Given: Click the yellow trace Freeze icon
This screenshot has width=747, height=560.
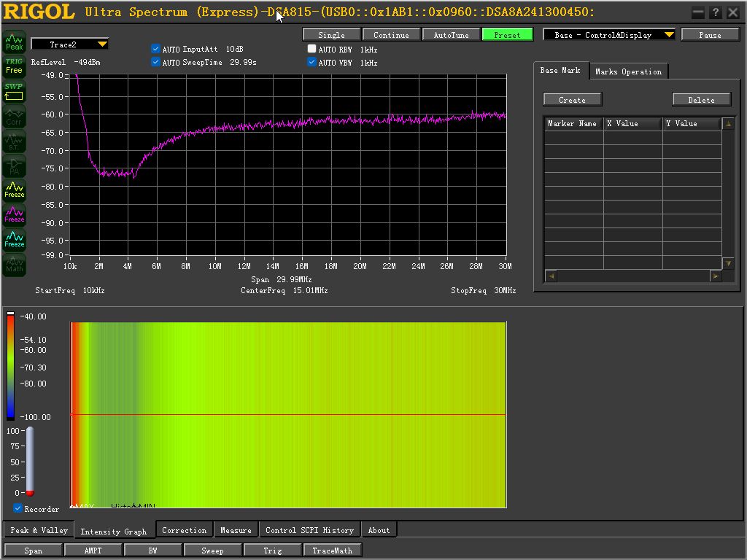Looking at the screenshot, I should point(14,190).
